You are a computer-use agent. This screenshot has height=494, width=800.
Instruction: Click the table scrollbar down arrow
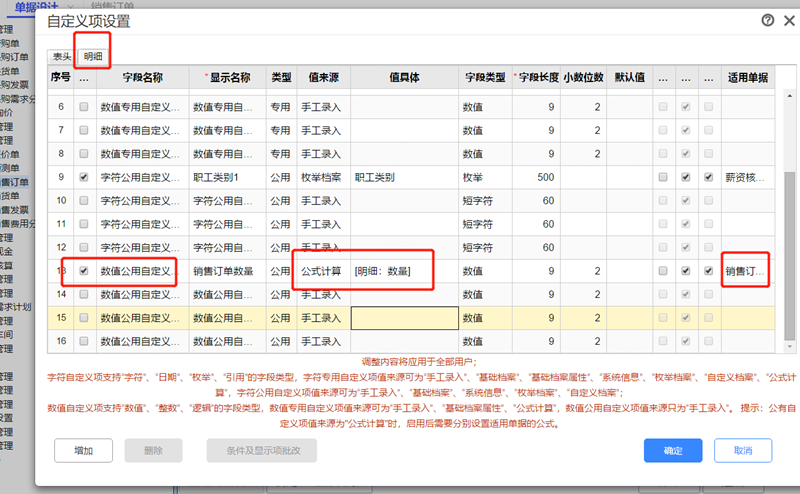point(790,347)
